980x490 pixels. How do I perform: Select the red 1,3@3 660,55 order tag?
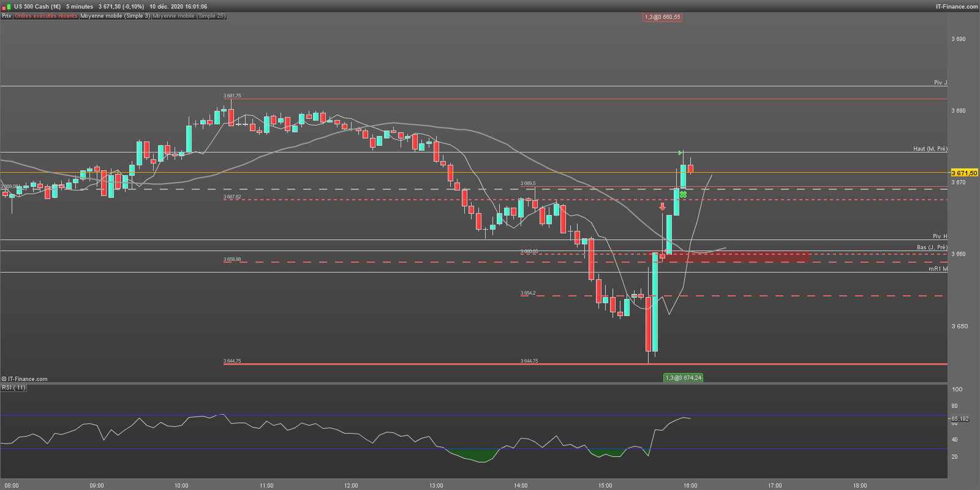point(662,17)
